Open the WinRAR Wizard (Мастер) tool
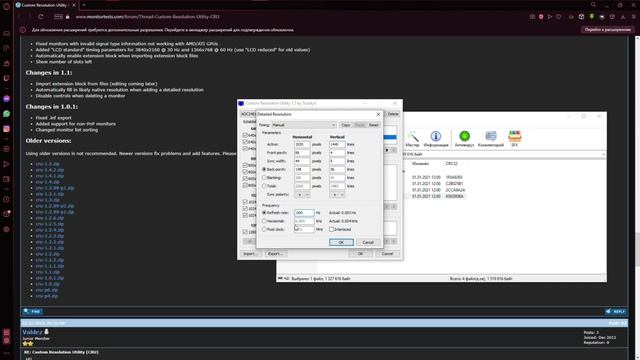This screenshot has width=640, height=360. 412,139
